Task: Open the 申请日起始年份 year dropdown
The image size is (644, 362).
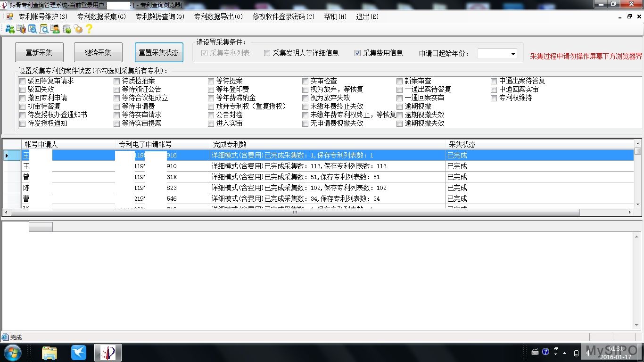Action: pos(513,54)
